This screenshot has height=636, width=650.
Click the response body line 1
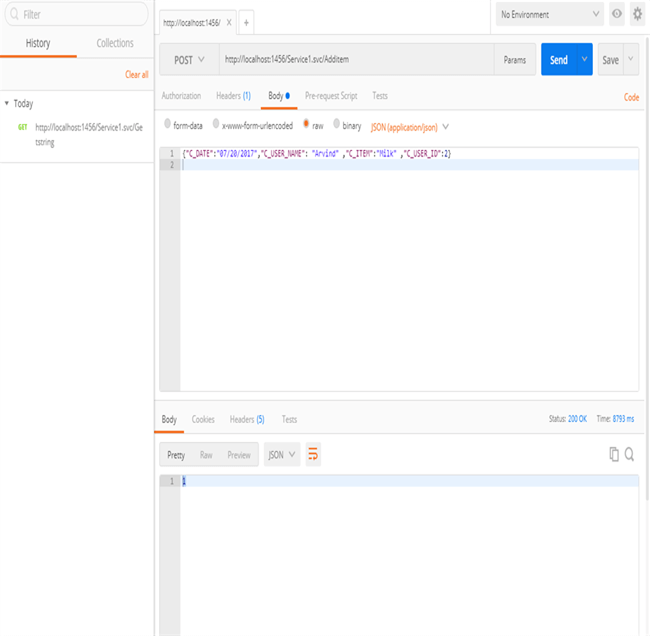409,481
